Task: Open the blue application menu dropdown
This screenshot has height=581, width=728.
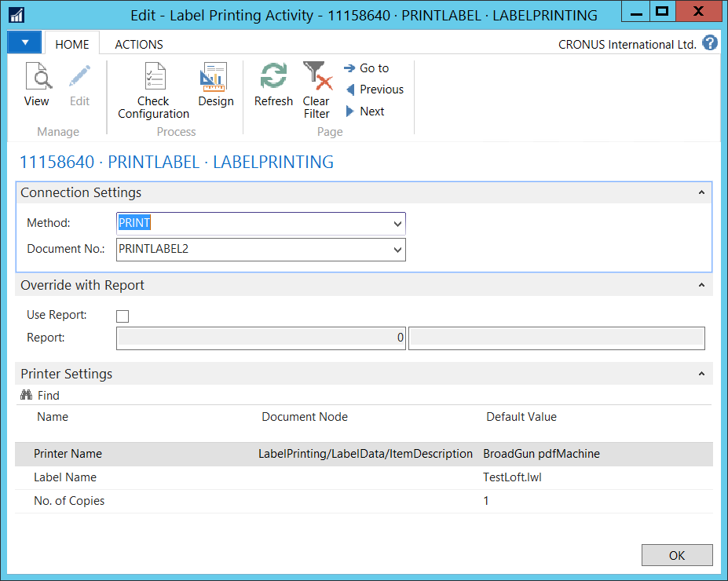Action: (x=25, y=42)
